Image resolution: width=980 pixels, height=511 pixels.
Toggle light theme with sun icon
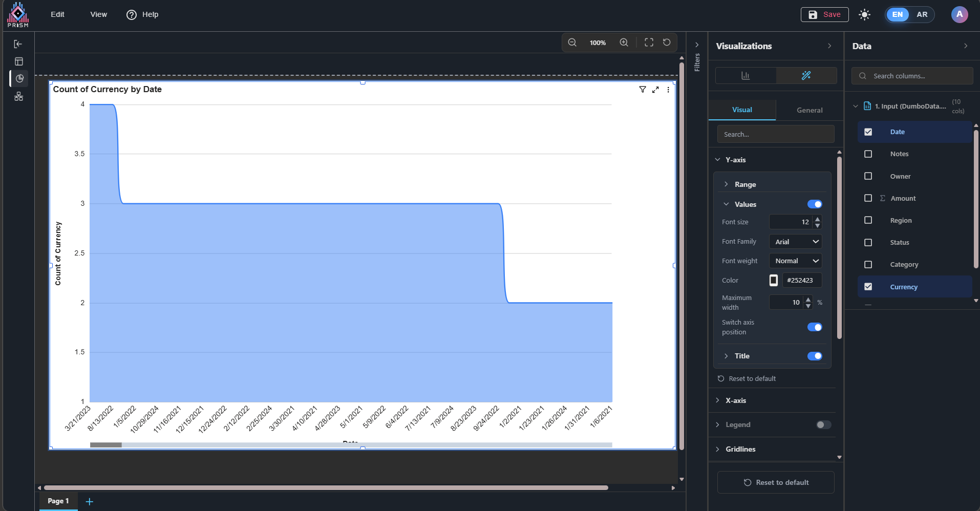(864, 15)
